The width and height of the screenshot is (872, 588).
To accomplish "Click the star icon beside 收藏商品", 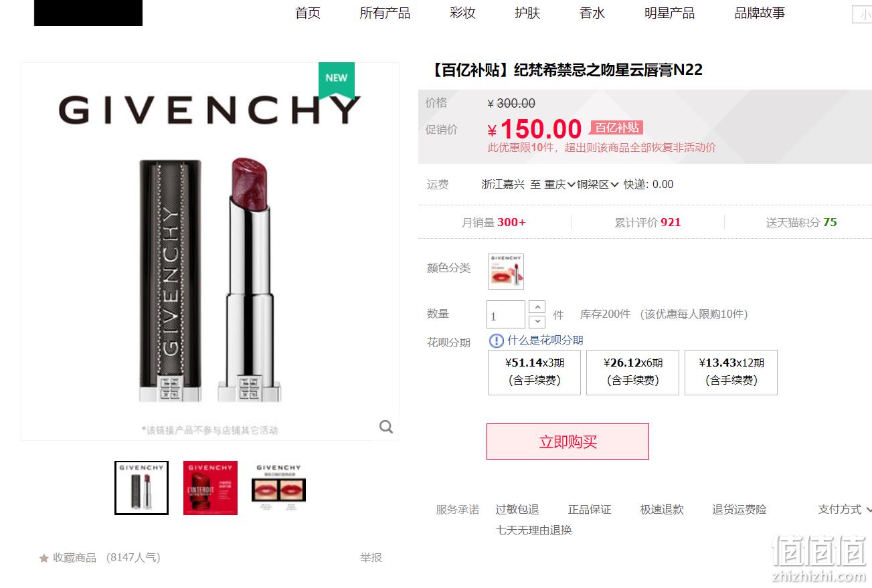I will [x=44, y=558].
